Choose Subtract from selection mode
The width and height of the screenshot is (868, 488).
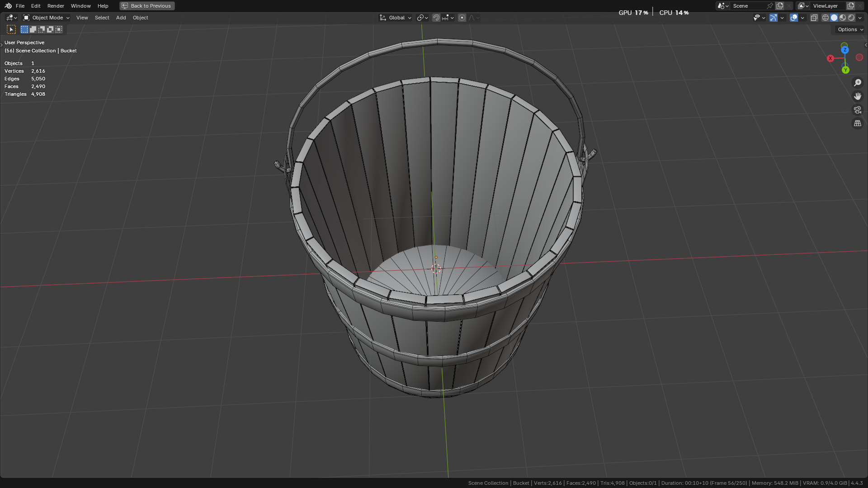(x=42, y=29)
